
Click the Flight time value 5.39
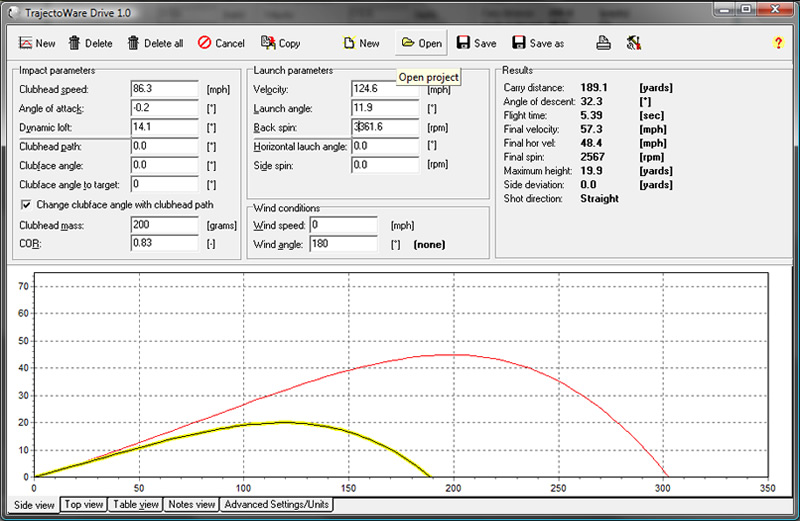point(591,115)
